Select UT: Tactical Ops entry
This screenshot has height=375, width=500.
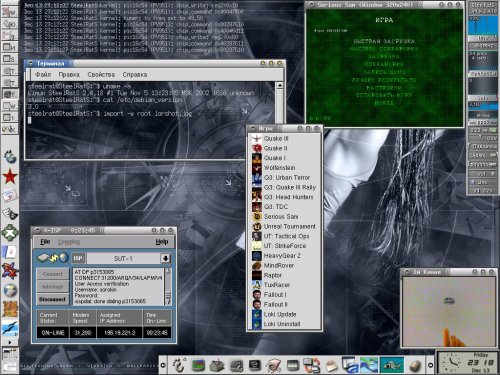(x=284, y=236)
